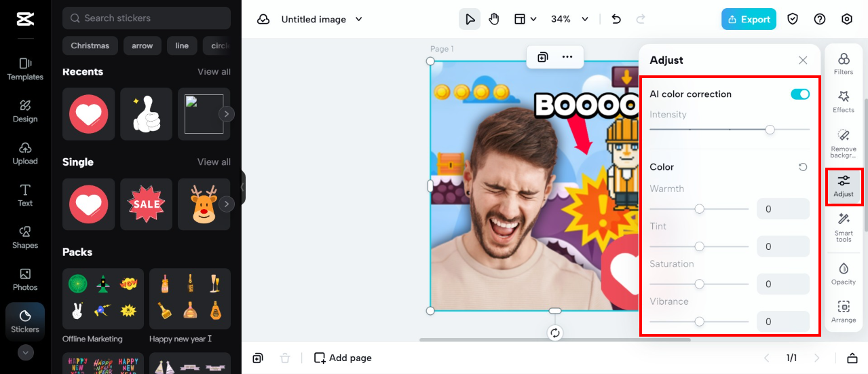Click the Saturation slider handle
Screen dimensions: 868x374
pos(699,284)
